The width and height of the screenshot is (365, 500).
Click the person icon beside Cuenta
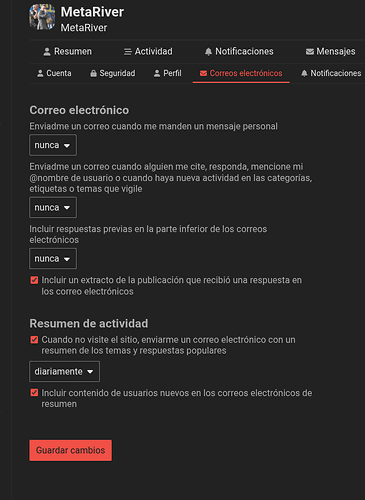coord(40,73)
